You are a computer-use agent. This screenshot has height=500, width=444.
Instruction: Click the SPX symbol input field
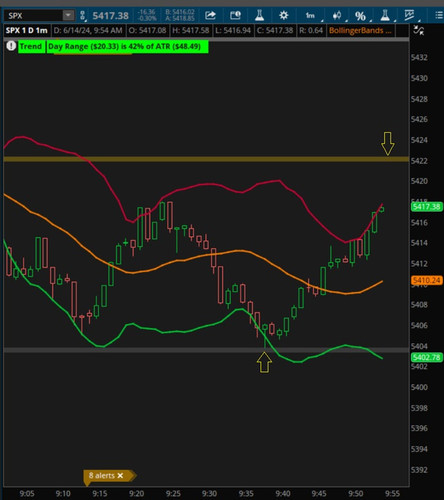[x=34, y=16]
